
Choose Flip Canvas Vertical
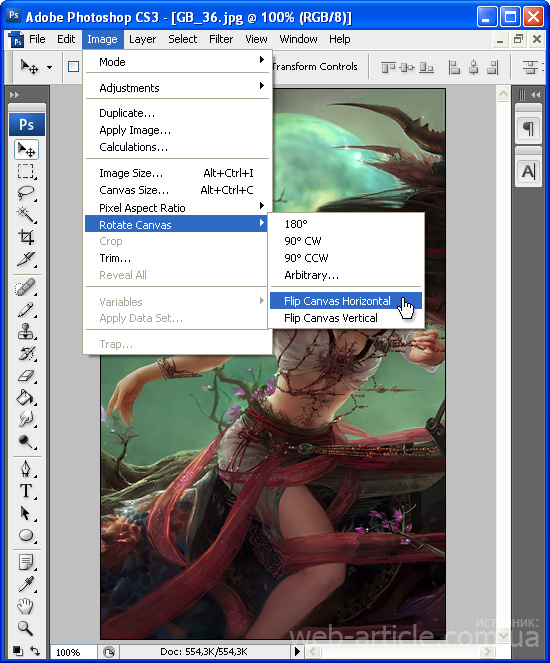pyautogui.click(x=331, y=318)
